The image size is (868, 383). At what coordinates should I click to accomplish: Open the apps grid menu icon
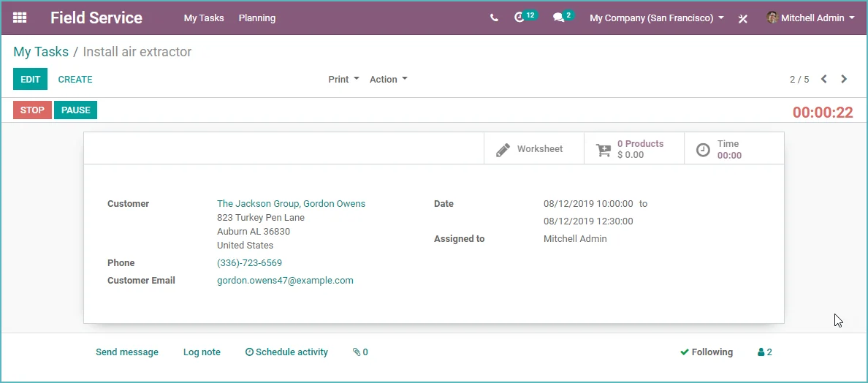coord(20,18)
